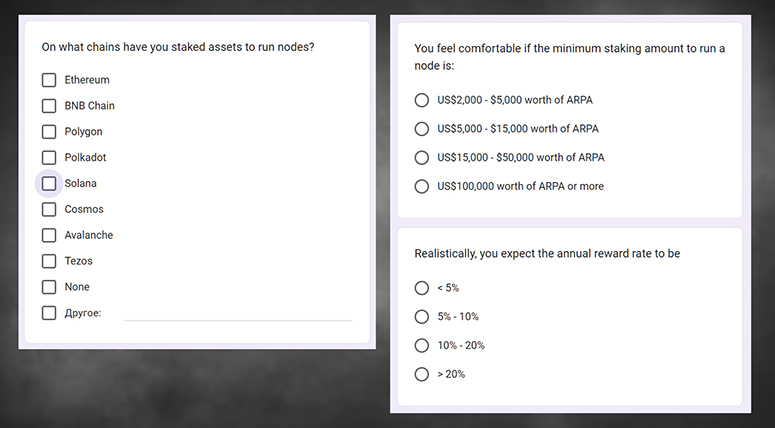
Task: Select the 5% - 10% reward rate
Action: [x=421, y=317]
